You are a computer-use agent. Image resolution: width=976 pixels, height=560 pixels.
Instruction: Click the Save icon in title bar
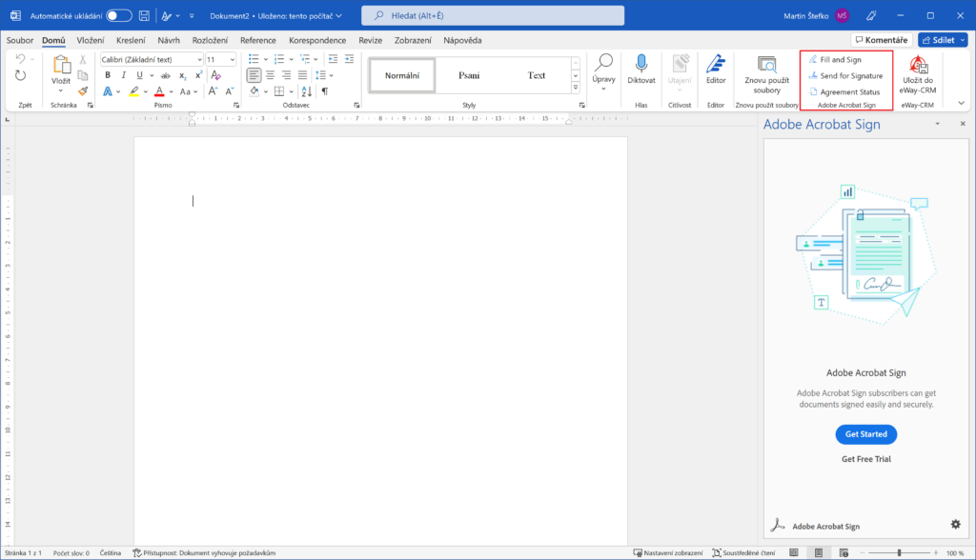[x=144, y=15]
